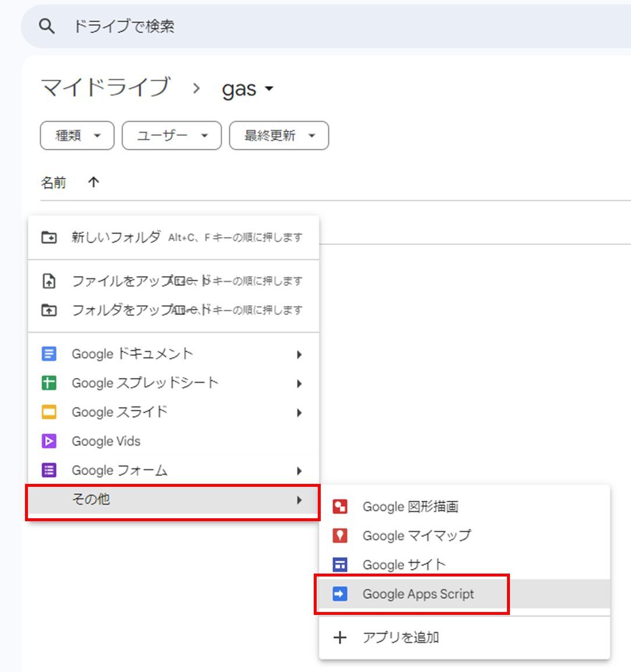Click the その他 submenu arrow
Image resolution: width=631 pixels, height=672 pixels.
pyautogui.click(x=299, y=500)
